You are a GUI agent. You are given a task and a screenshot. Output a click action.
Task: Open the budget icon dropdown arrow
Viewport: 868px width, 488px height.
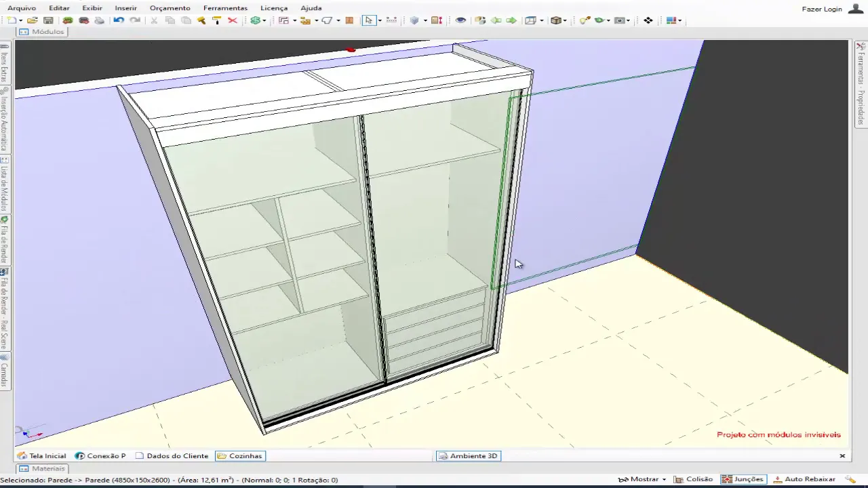(264, 20)
